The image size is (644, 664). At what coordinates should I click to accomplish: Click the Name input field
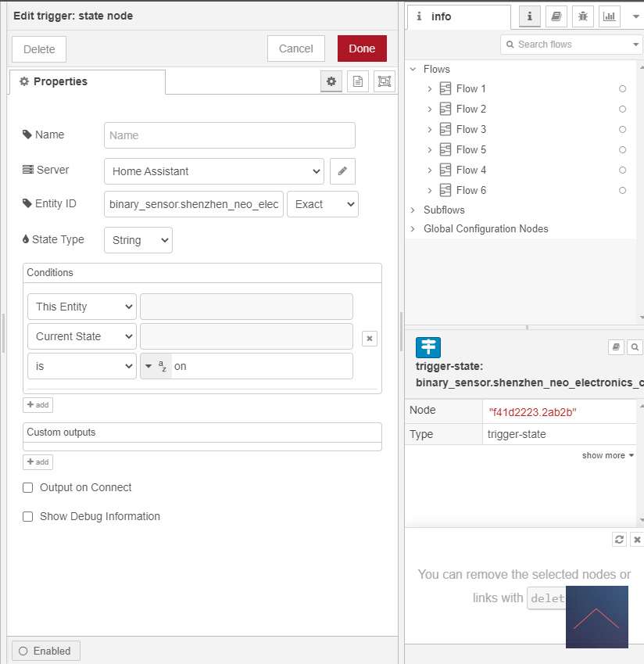229,135
